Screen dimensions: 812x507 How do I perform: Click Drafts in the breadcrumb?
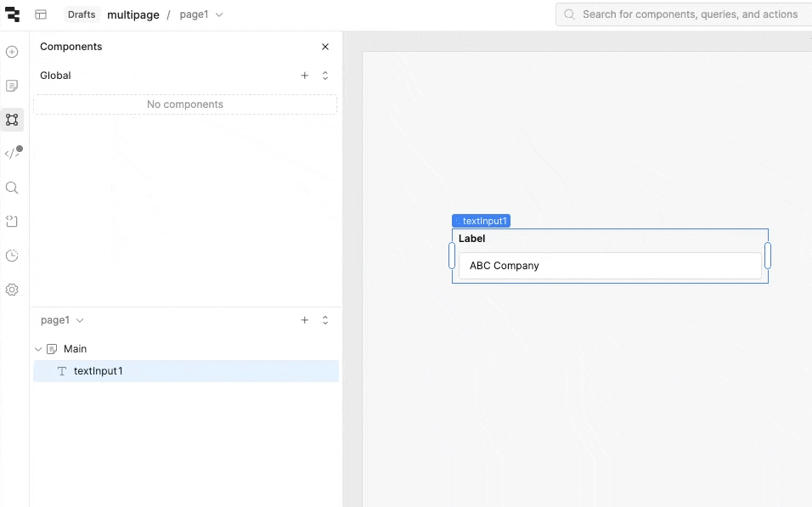pos(81,14)
